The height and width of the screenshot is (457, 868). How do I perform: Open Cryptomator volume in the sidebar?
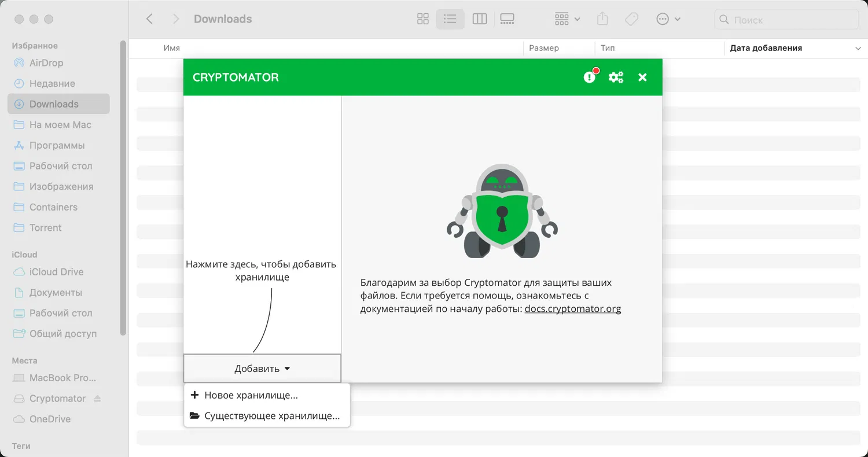(x=57, y=399)
